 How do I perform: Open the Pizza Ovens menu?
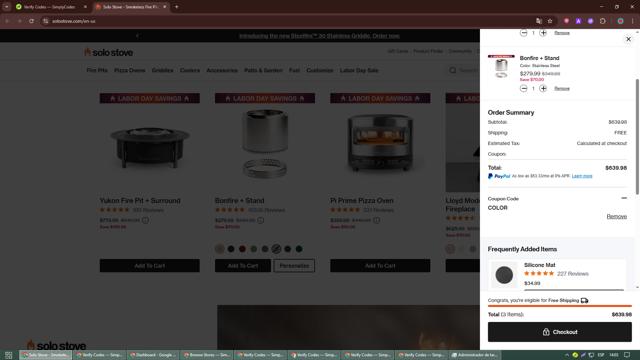pyautogui.click(x=130, y=70)
